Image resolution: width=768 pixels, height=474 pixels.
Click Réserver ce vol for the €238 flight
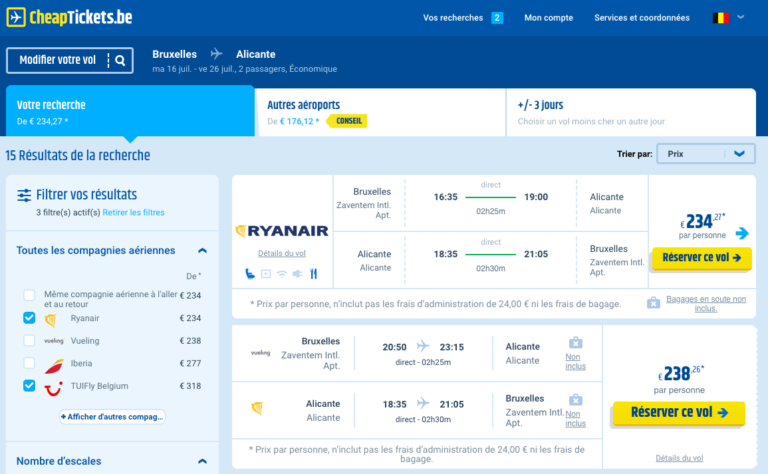coord(679,412)
